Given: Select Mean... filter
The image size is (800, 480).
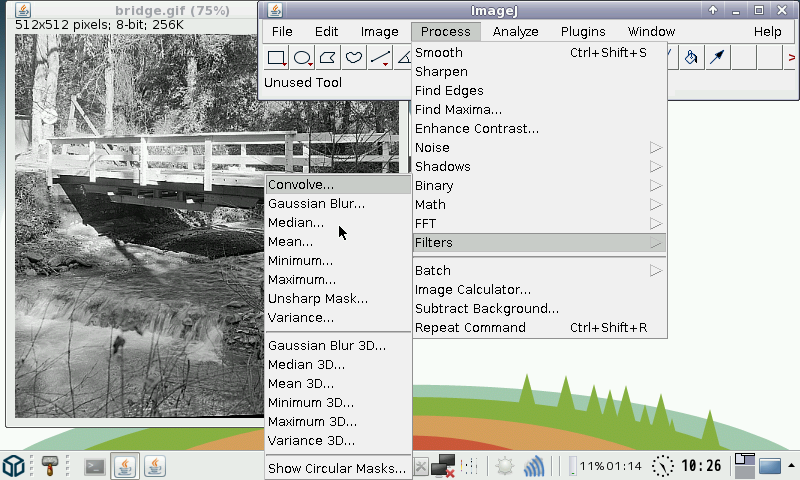Looking at the screenshot, I should [338, 241].
